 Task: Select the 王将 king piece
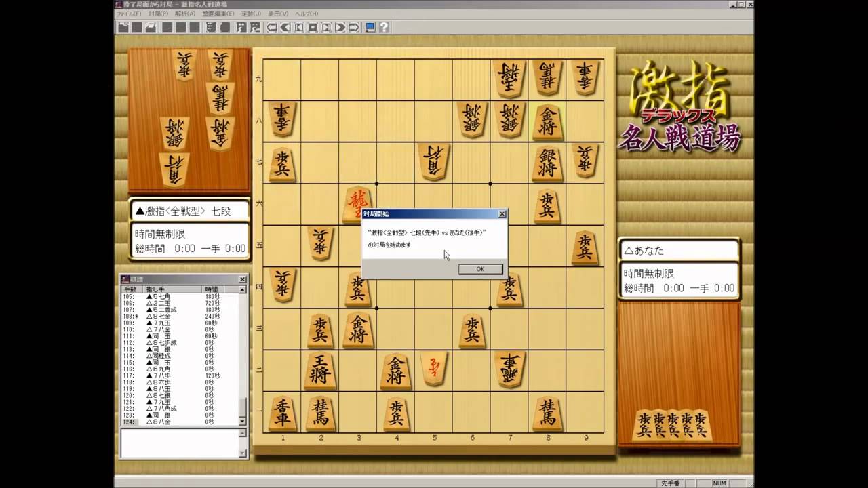point(320,371)
